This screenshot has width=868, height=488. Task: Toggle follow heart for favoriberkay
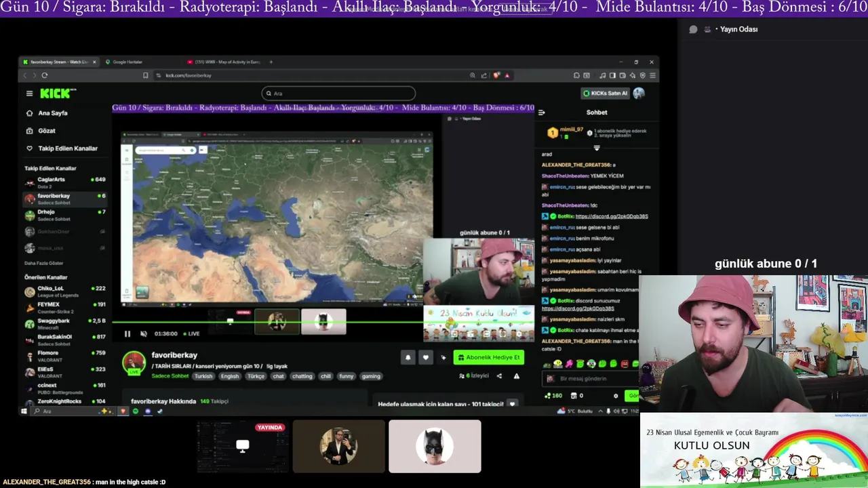pos(426,357)
